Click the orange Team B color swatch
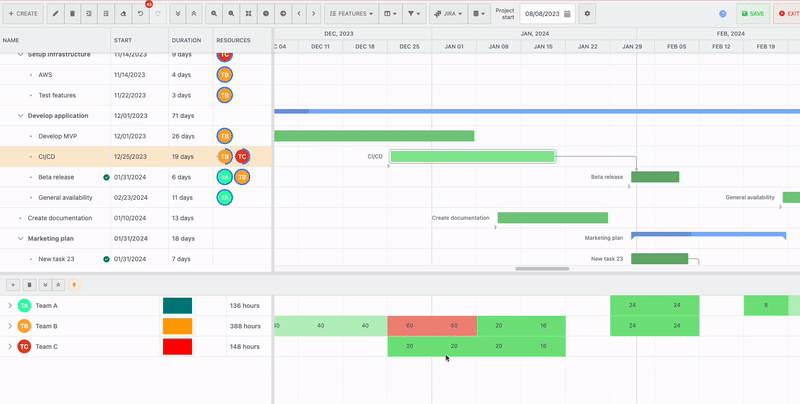This screenshot has height=404, width=800. pyautogui.click(x=177, y=326)
